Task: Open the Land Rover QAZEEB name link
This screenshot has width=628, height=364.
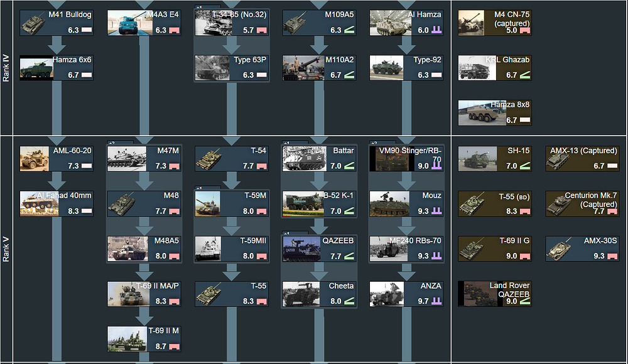Action: pyautogui.click(x=509, y=290)
